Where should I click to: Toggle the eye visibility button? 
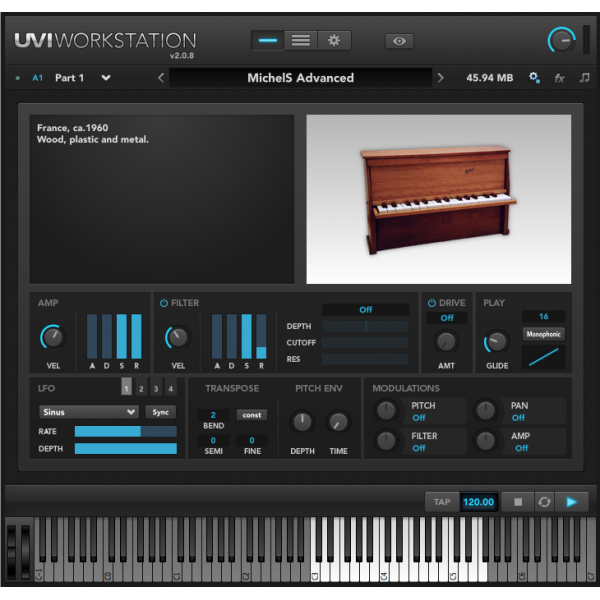click(399, 41)
